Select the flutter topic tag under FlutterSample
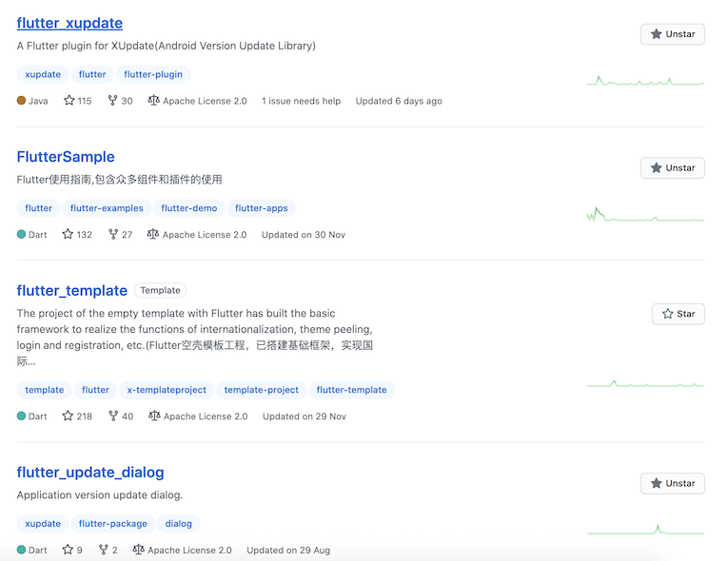This screenshot has width=728, height=561. 38,208
